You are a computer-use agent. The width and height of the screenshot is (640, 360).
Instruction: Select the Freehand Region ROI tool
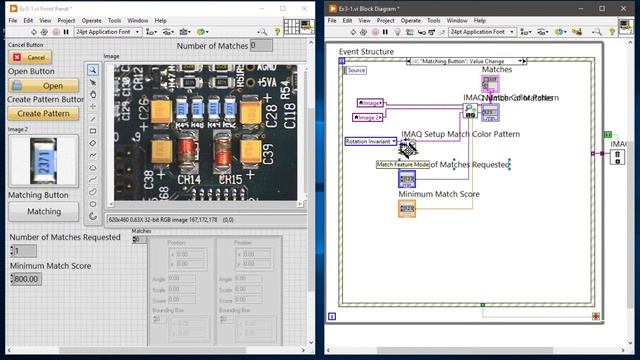click(93, 192)
